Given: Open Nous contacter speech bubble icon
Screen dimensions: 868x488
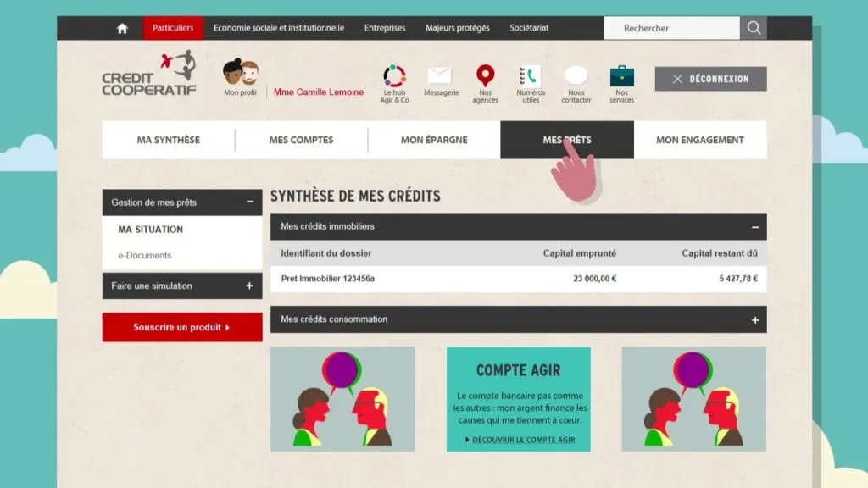Looking at the screenshot, I should pyautogui.click(x=576, y=75).
